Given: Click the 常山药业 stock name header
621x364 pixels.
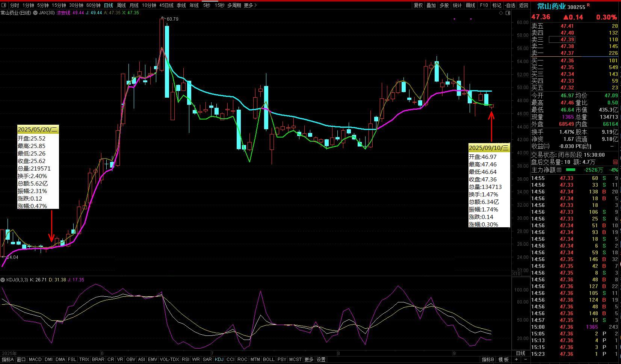Looking at the screenshot, I should pos(551,6).
